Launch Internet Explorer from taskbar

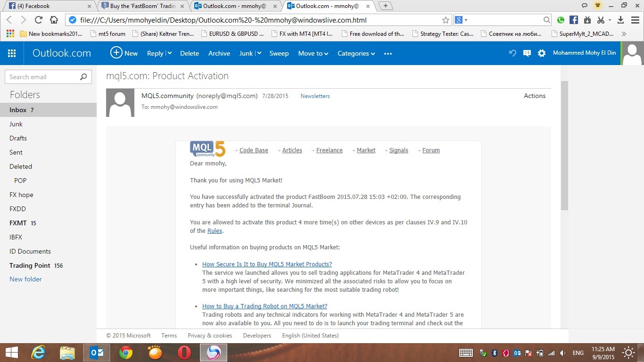pyautogui.click(x=38, y=353)
